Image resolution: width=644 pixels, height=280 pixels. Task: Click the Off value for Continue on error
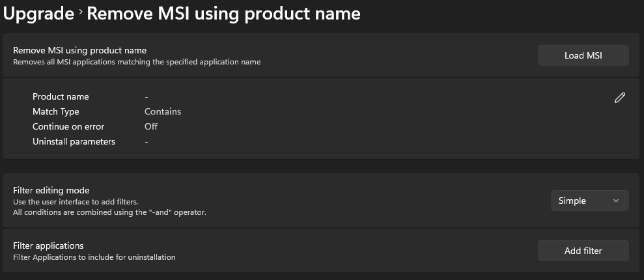click(151, 126)
